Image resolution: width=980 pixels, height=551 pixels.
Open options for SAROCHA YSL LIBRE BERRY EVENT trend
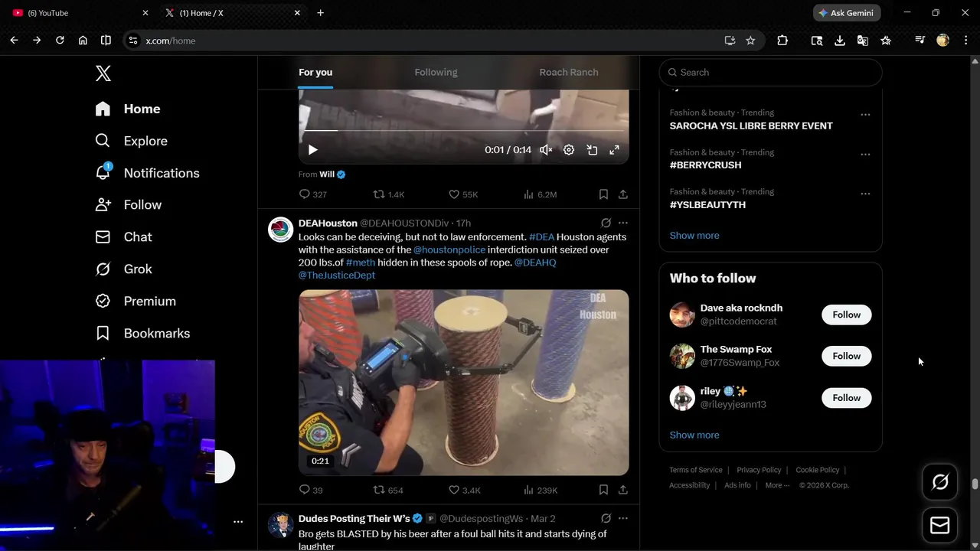pos(865,114)
